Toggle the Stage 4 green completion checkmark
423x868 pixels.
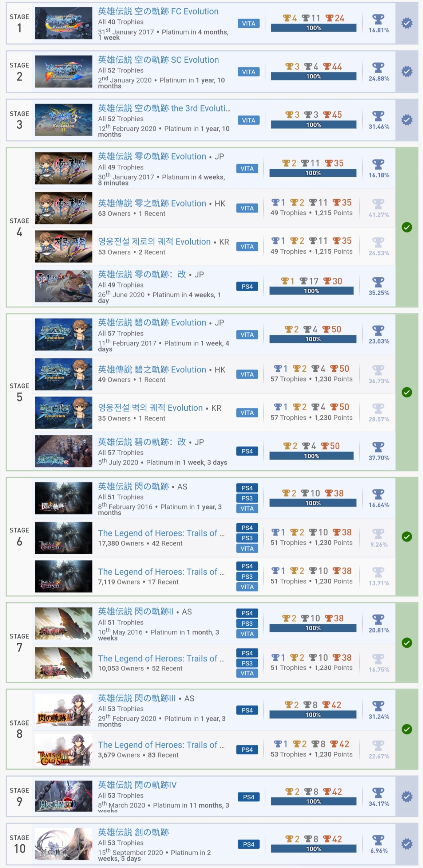(x=407, y=227)
